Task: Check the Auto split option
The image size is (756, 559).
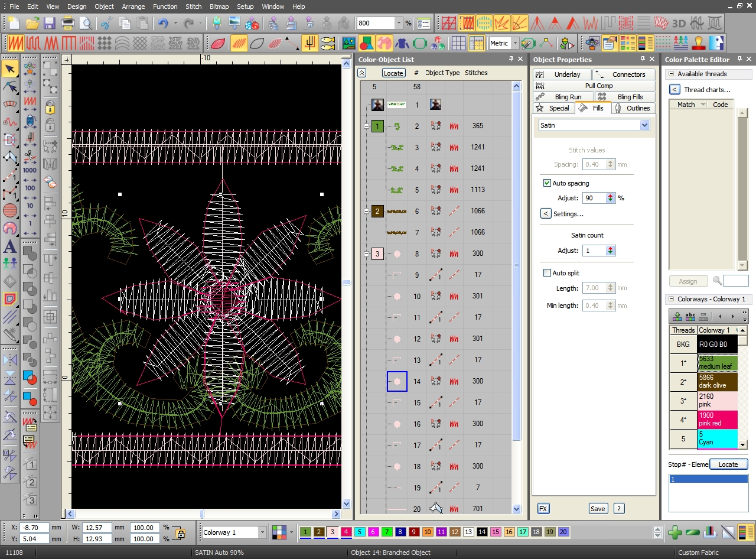Action: 548,272
